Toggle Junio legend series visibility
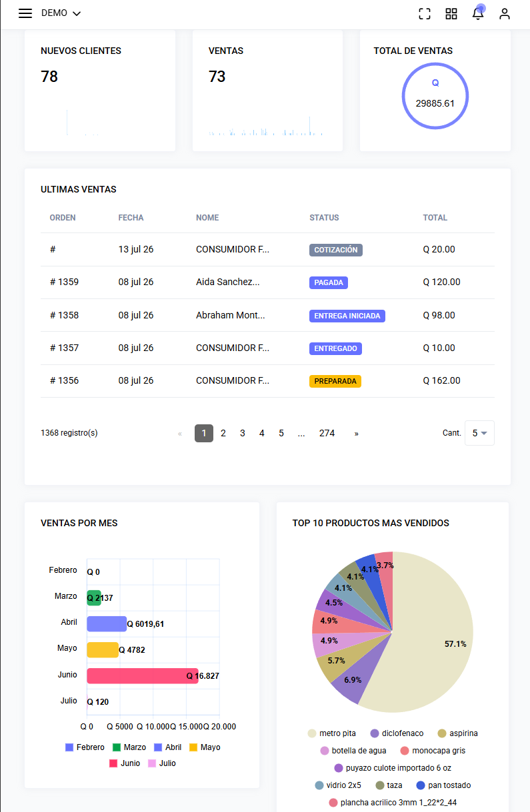Image resolution: width=530 pixels, height=812 pixels. (x=125, y=763)
